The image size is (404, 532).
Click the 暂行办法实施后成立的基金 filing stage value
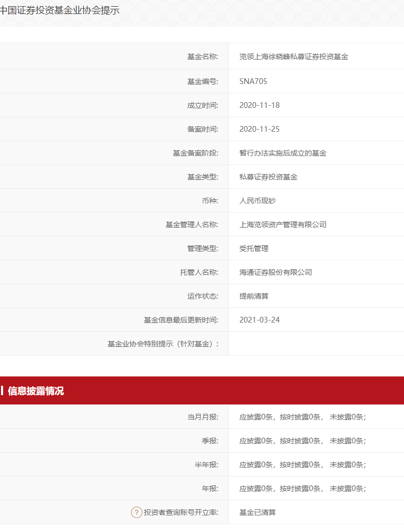283,153
